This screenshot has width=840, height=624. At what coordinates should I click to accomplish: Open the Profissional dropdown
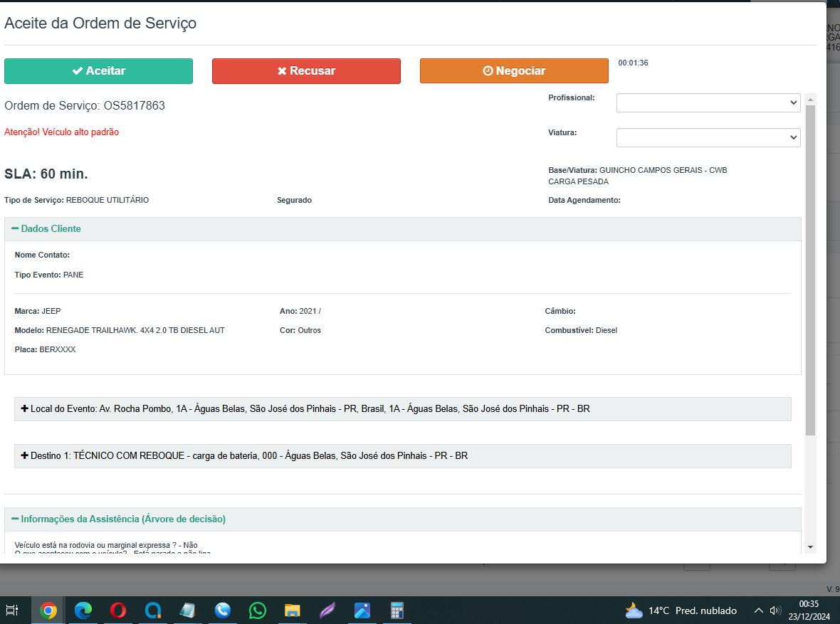pos(708,103)
